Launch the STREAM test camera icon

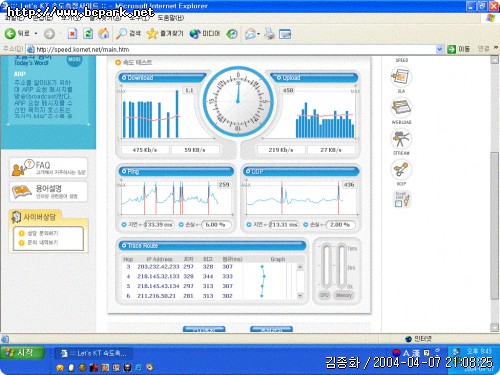(401, 139)
